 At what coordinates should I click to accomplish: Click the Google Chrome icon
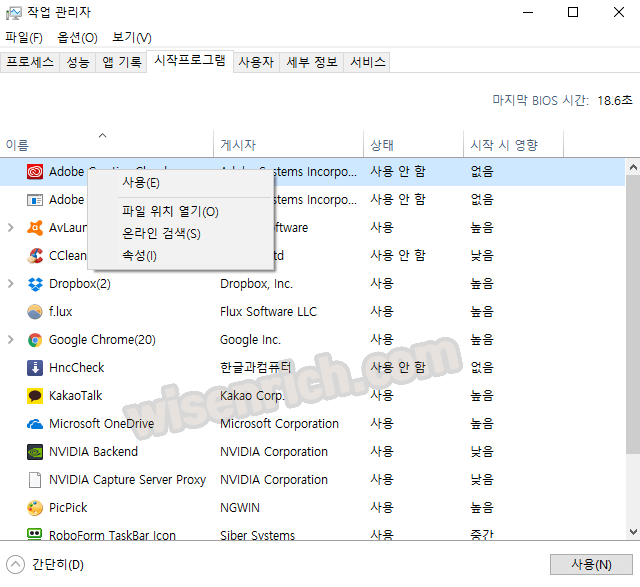click(x=35, y=340)
